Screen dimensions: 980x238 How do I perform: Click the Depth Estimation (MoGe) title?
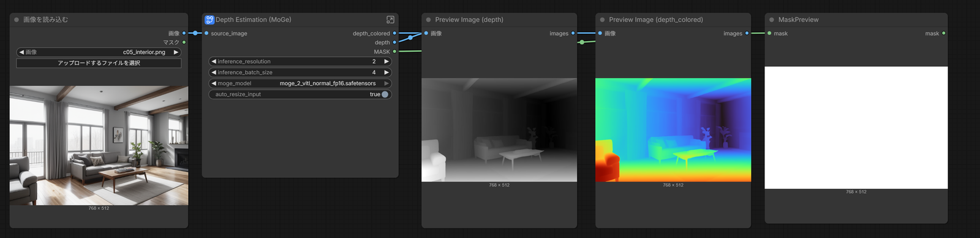tap(254, 20)
